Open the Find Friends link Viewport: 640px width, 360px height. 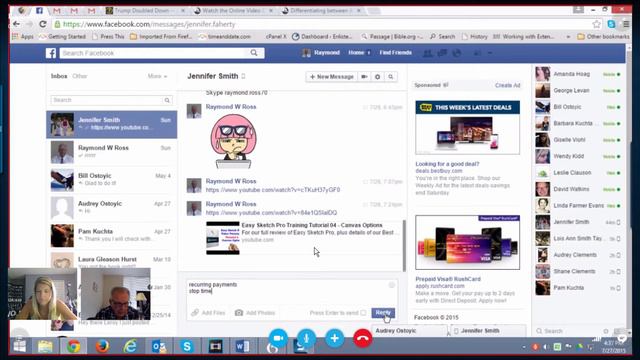pyautogui.click(x=396, y=53)
